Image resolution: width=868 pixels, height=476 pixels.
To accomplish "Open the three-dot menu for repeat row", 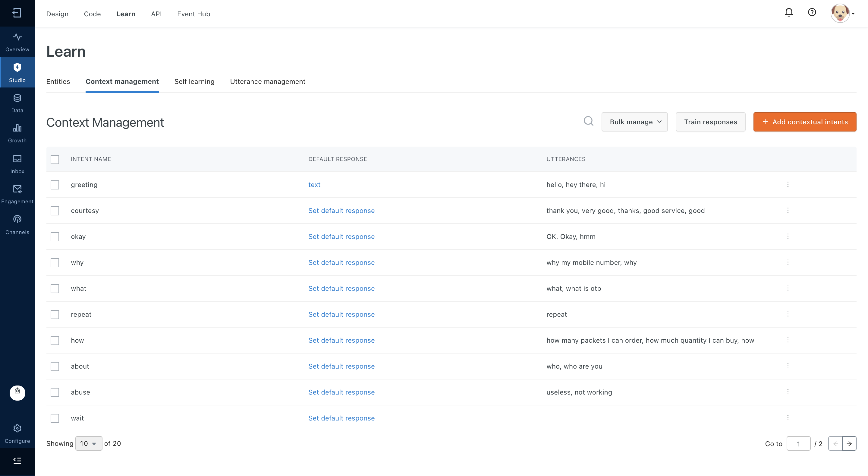I will click(788, 314).
